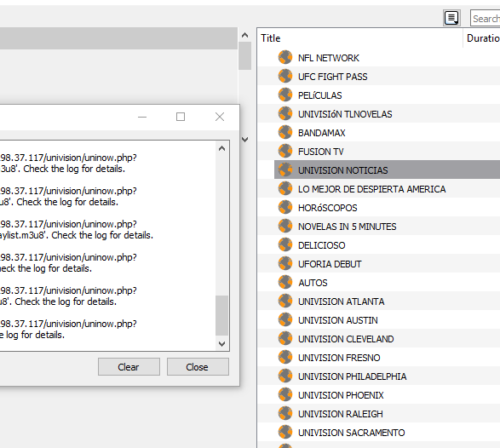Select the UNIVISION ATLANTA channel
The image size is (500, 448).
click(342, 302)
